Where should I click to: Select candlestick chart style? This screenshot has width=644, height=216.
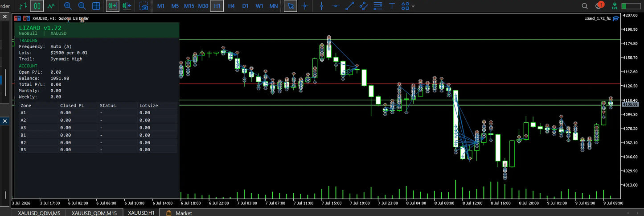tap(37, 6)
